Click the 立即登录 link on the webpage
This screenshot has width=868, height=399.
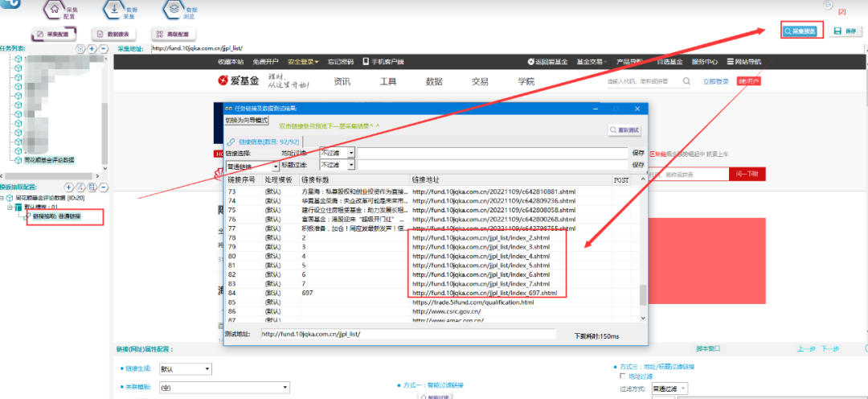[x=716, y=81]
